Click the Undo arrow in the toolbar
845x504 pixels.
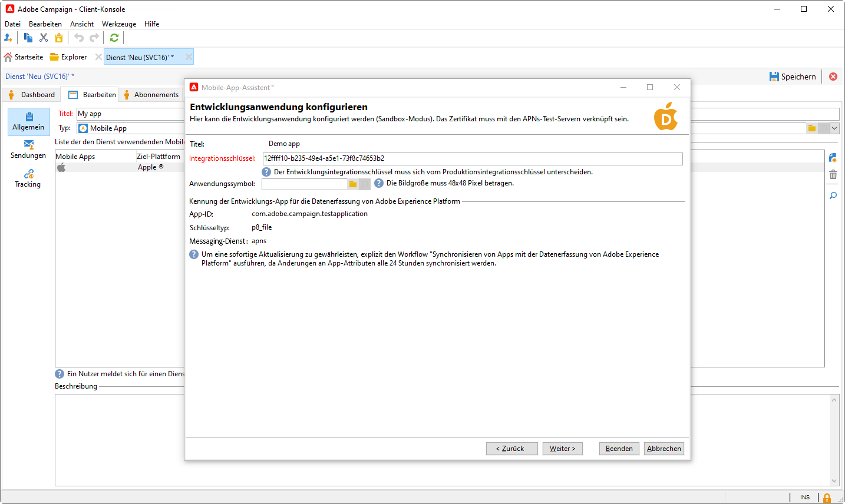point(79,38)
